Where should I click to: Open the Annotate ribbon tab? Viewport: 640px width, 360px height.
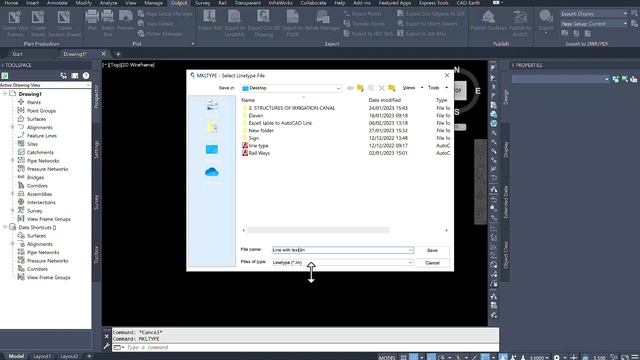tap(57, 3)
